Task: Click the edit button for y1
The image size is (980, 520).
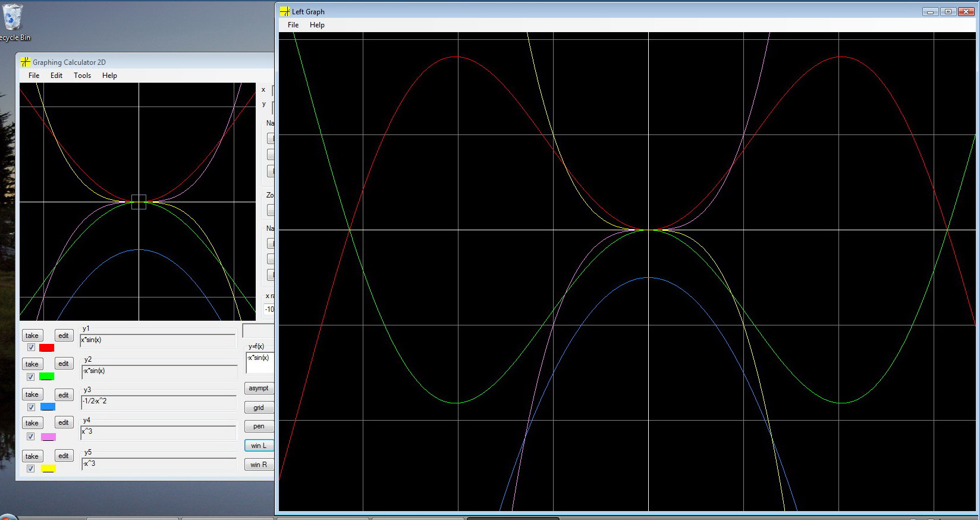Action: pyautogui.click(x=64, y=336)
